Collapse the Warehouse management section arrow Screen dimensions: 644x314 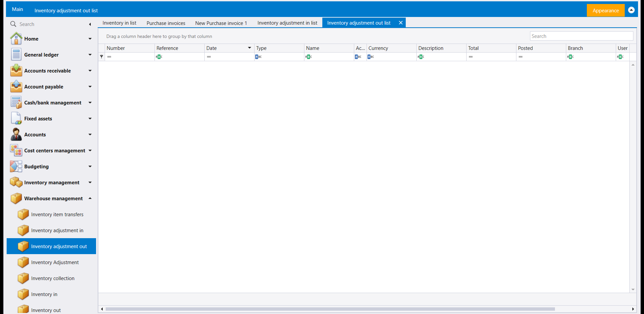[x=90, y=198]
